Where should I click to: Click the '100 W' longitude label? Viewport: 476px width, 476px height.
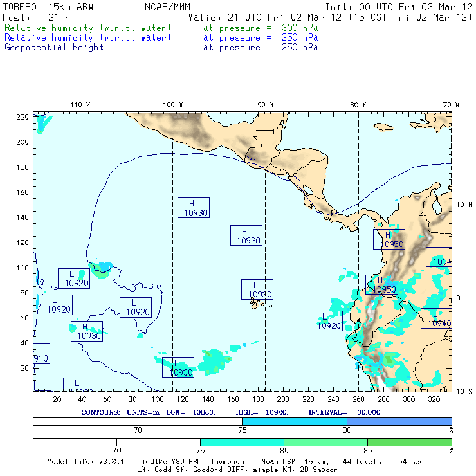[173, 105]
